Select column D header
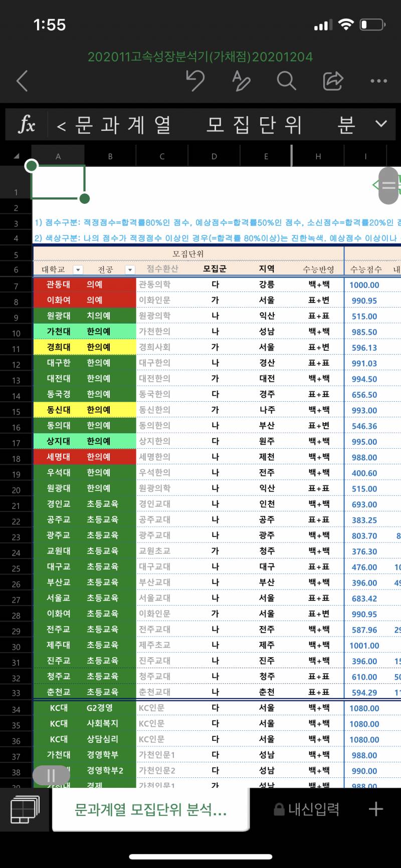This screenshot has width=401, height=868. (214, 156)
